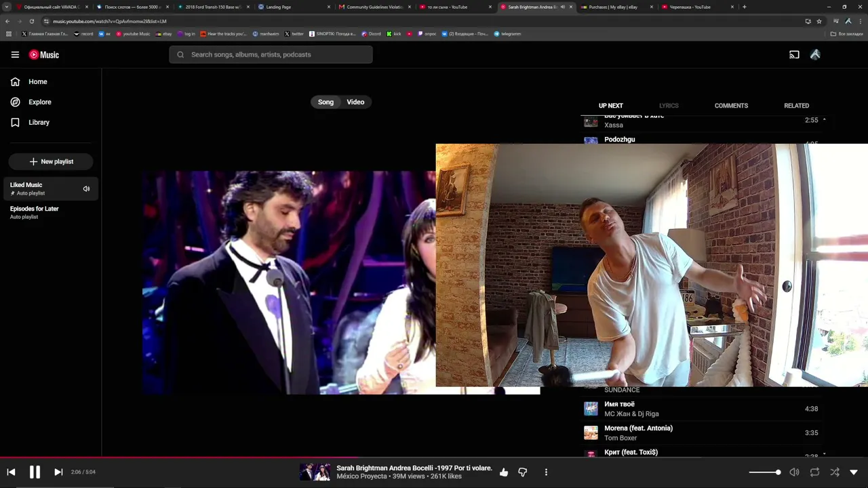Open the record bookmark
868x488 pixels.
coord(83,34)
